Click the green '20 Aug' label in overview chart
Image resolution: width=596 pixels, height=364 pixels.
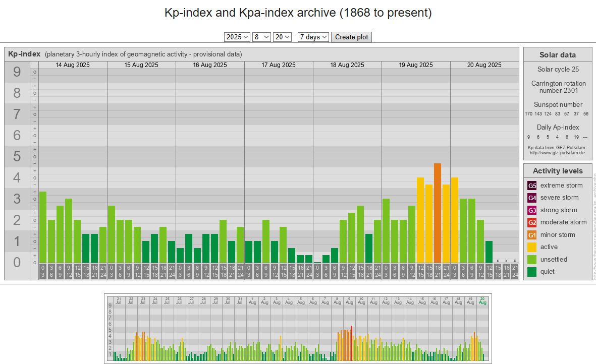click(x=482, y=301)
